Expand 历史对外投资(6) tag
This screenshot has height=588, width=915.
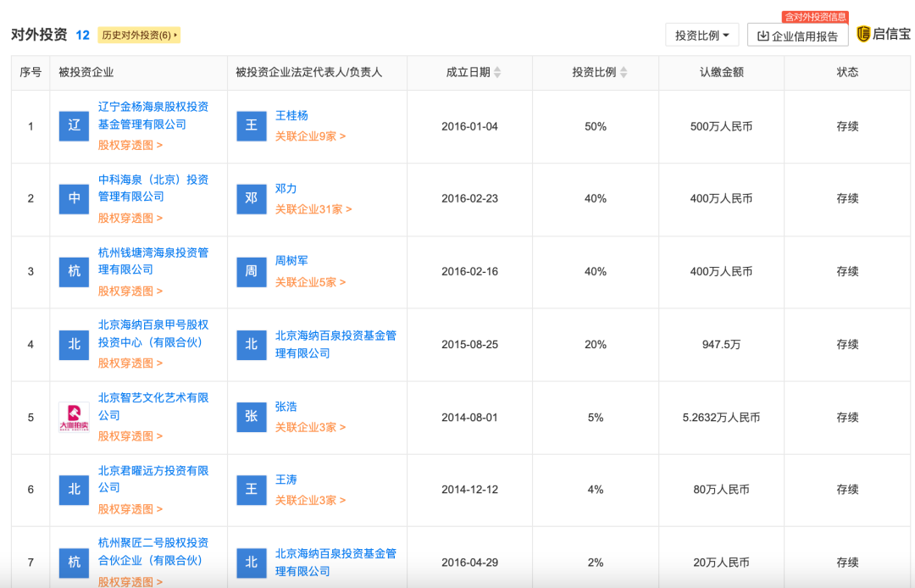[139, 35]
